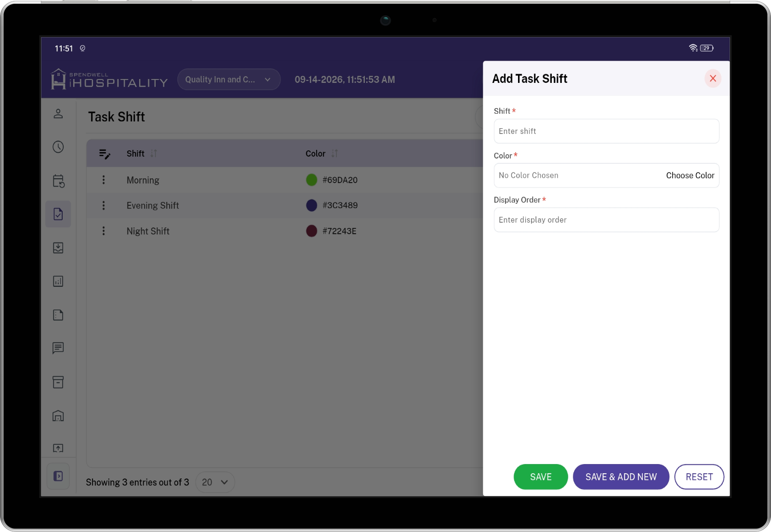This screenshot has width=771, height=532.
Task: Toggle the sidebar expand panel icon
Action: pos(58,476)
